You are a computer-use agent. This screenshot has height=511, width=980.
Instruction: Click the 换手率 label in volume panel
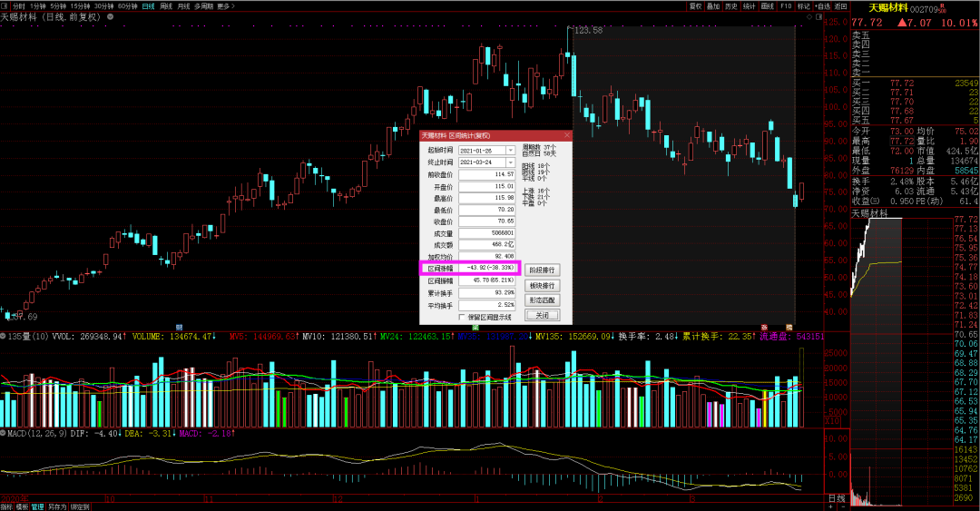pyautogui.click(x=635, y=337)
